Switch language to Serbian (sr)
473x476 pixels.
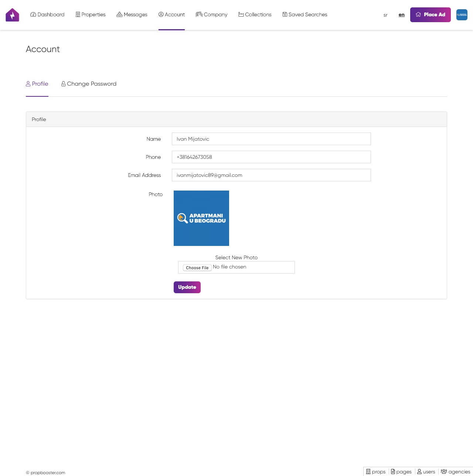point(385,15)
